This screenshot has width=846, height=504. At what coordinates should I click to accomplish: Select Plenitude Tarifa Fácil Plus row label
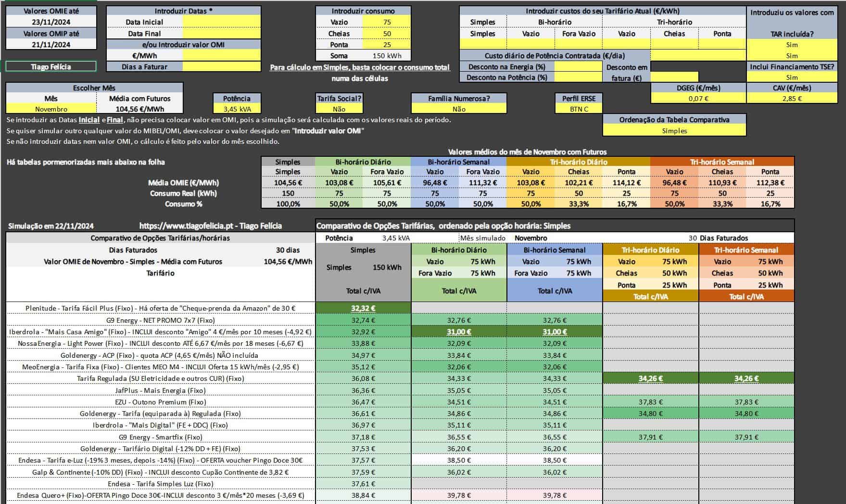pos(161,308)
